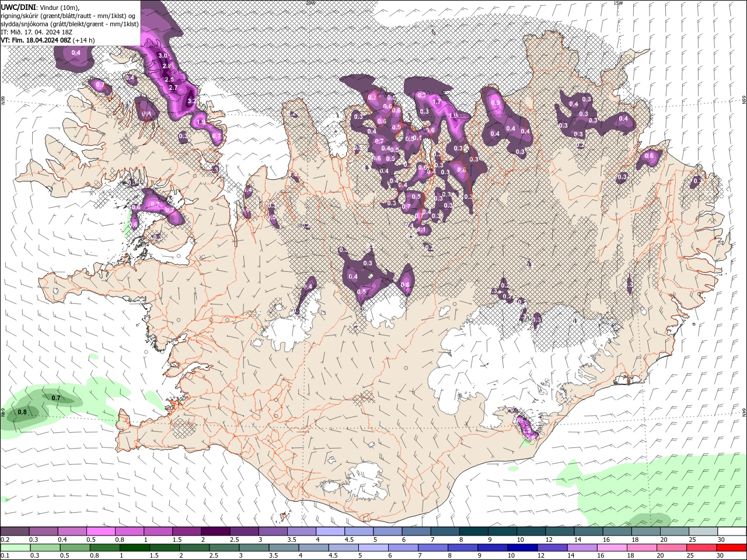Select the pure red rain swatch after 30

coord(731,548)
